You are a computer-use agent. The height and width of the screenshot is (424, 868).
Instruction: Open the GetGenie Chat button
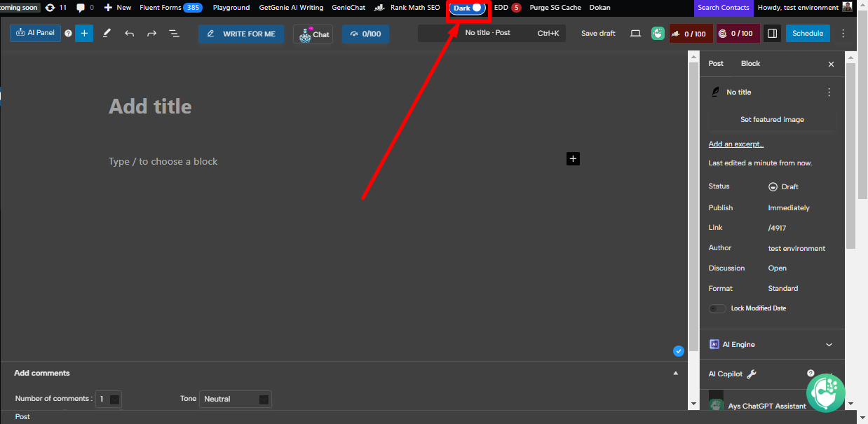[x=313, y=34]
